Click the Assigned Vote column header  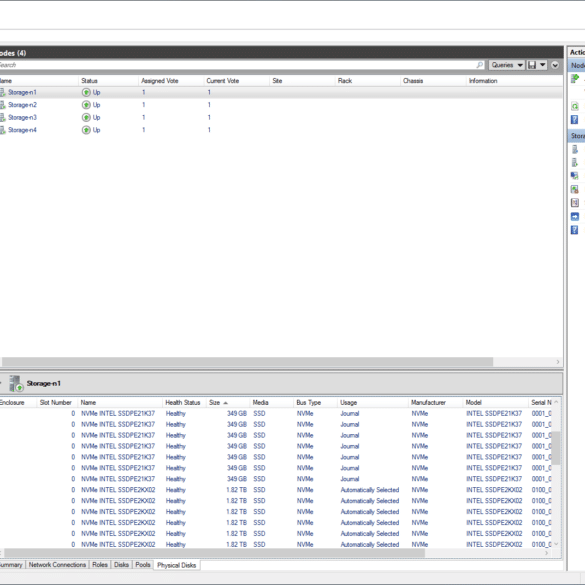(171, 81)
